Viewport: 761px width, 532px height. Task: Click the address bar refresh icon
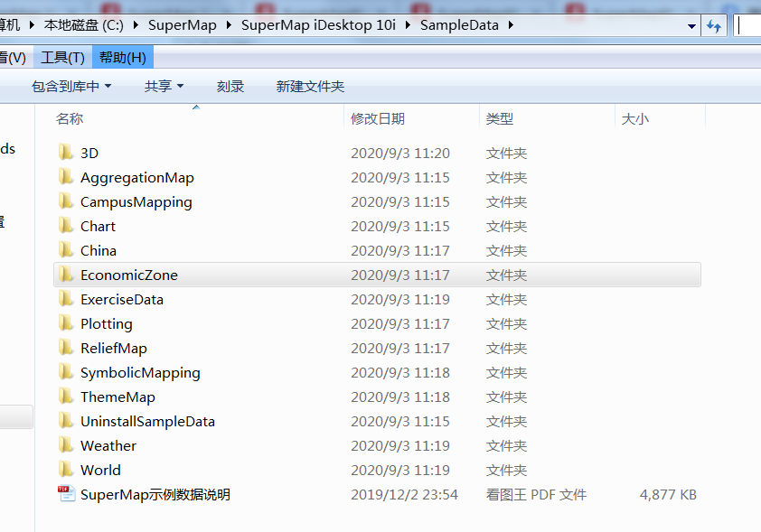tap(713, 25)
